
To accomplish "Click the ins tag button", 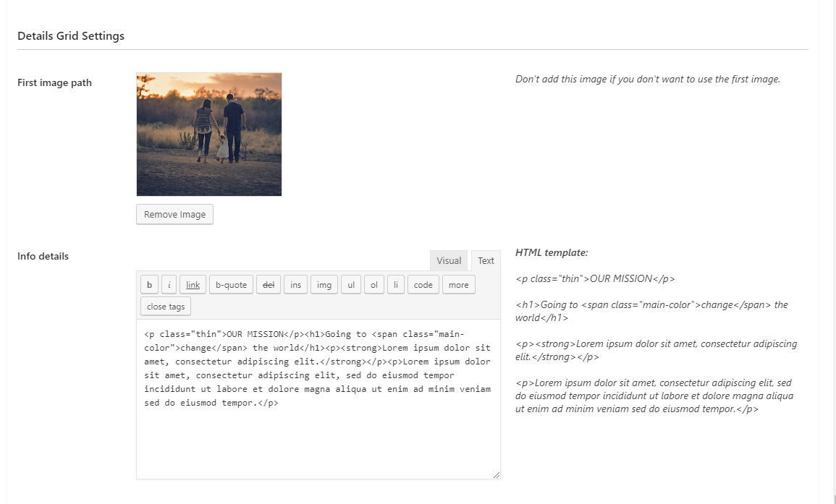I will [296, 284].
